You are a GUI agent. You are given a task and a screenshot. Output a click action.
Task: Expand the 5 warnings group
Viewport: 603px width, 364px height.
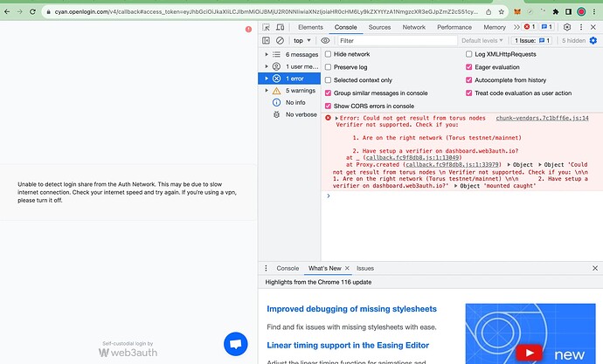point(267,90)
